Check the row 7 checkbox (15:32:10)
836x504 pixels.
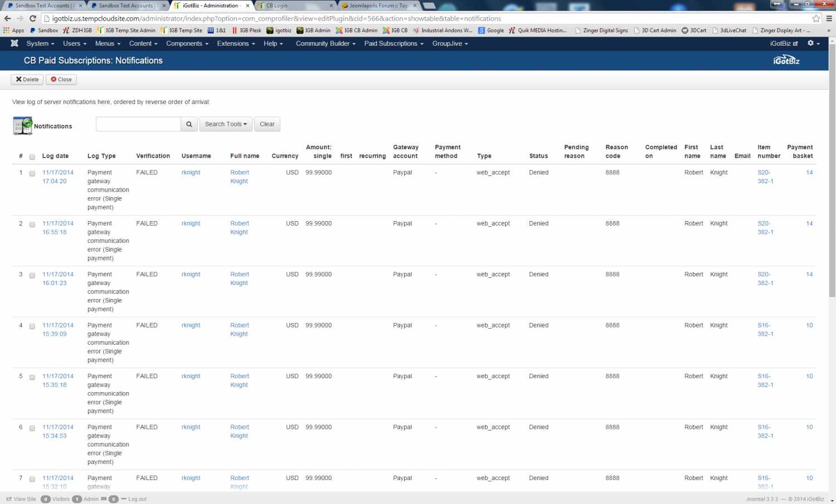click(32, 479)
